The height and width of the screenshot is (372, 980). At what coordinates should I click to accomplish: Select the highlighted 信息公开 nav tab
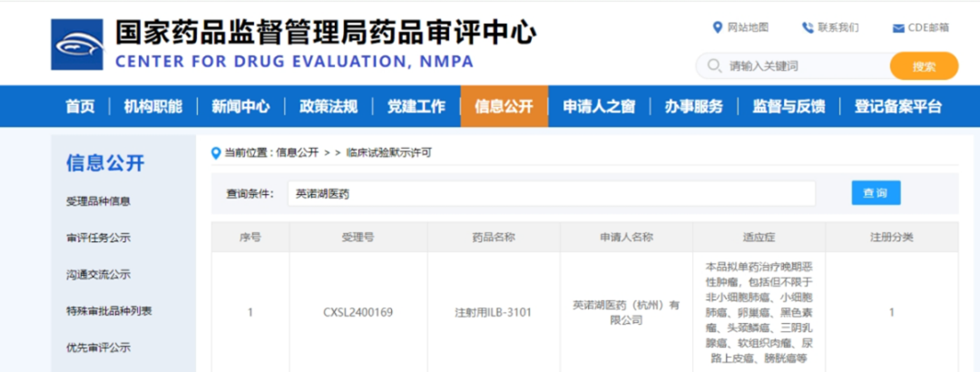tap(504, 106)
